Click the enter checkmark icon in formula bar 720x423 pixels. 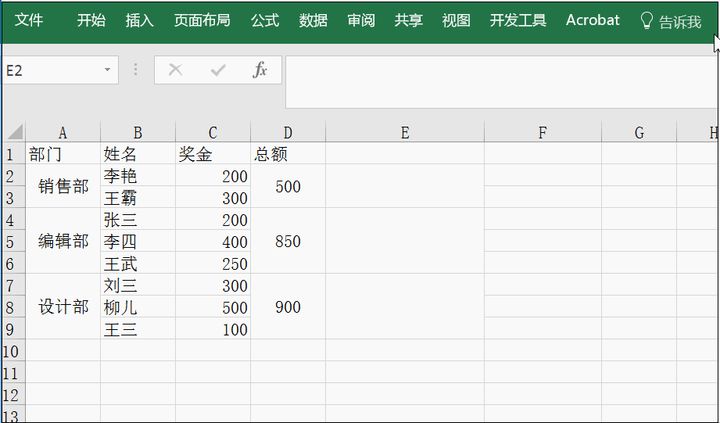coord(218,70)
